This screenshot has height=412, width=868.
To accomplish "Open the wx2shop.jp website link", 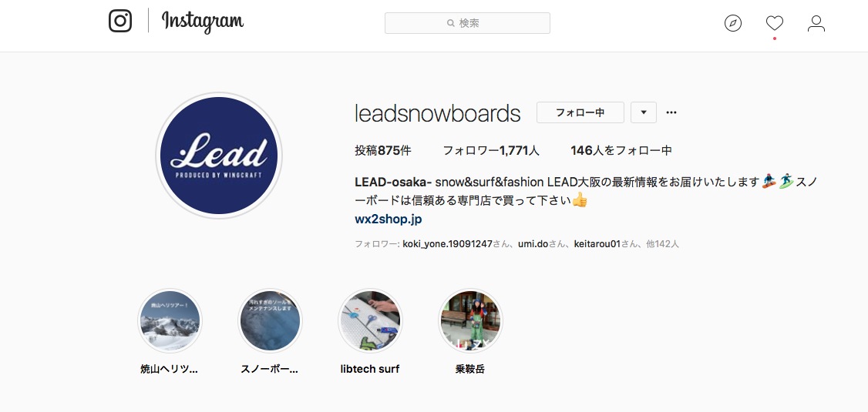I will click(388, 219).
